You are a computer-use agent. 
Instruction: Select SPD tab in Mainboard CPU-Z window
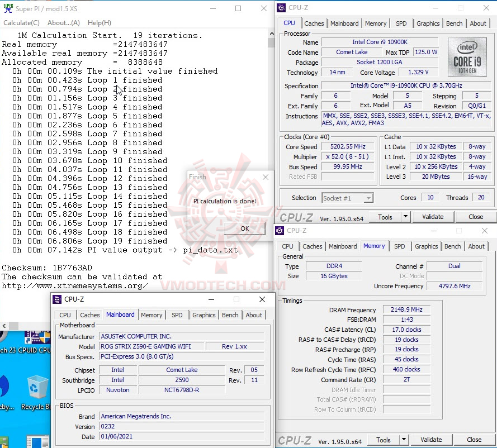177,315
